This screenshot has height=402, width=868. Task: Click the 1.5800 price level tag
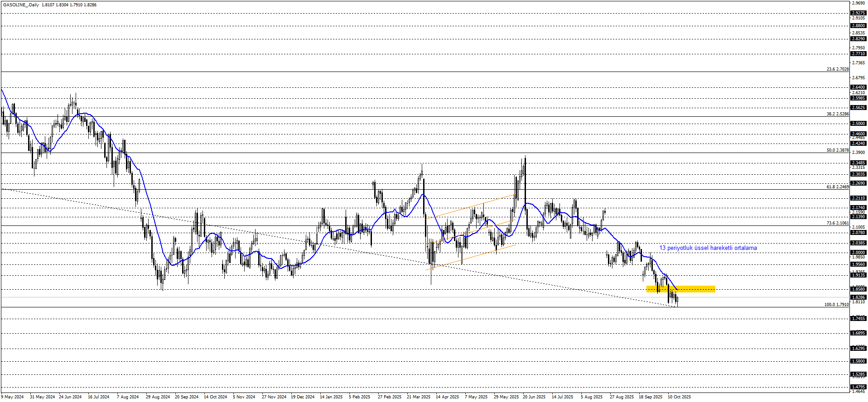[858, 361]
